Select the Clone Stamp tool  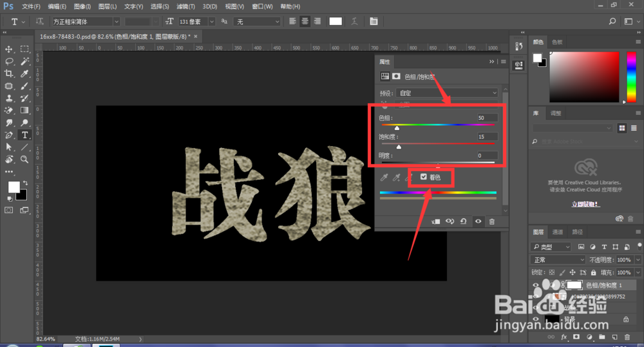point(8,98)
